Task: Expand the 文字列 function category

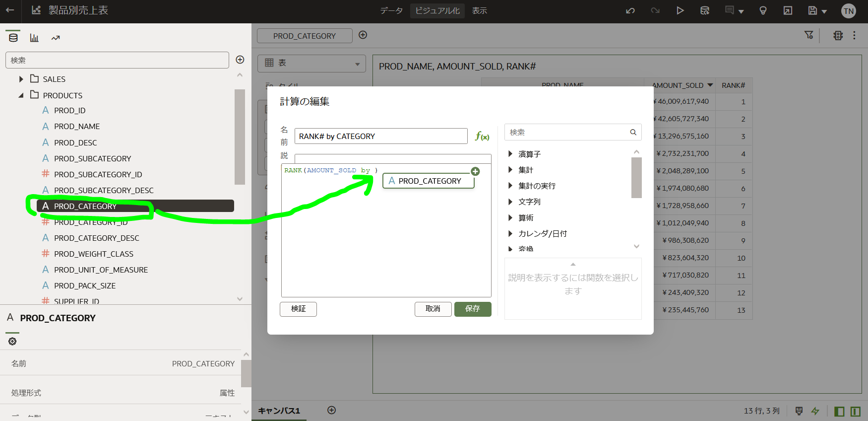Action: click(510, 202)
